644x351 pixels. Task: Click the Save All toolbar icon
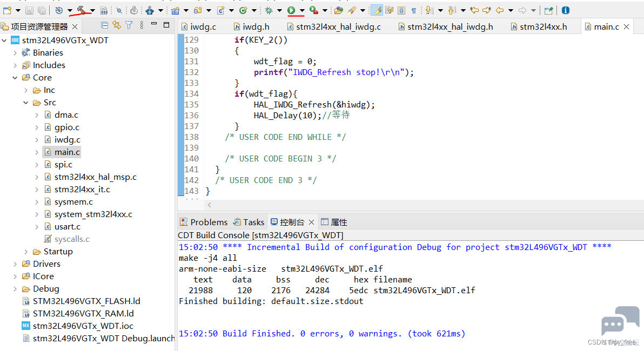point(42,10)
